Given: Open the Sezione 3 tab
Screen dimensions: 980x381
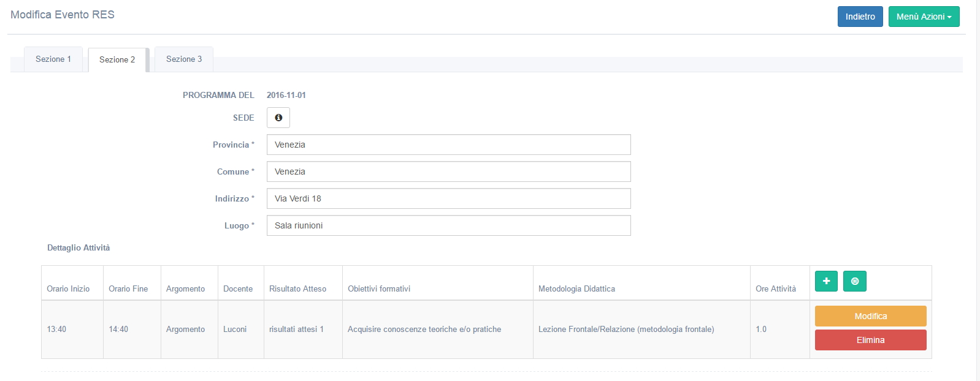Looking at the screenshot, I should (x=184, y=59).
